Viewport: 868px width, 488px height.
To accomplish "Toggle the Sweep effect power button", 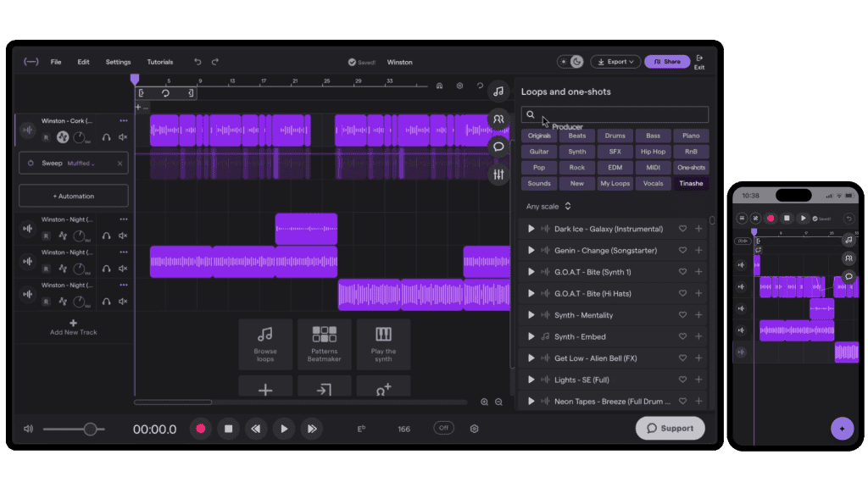I will click(31, 164).
